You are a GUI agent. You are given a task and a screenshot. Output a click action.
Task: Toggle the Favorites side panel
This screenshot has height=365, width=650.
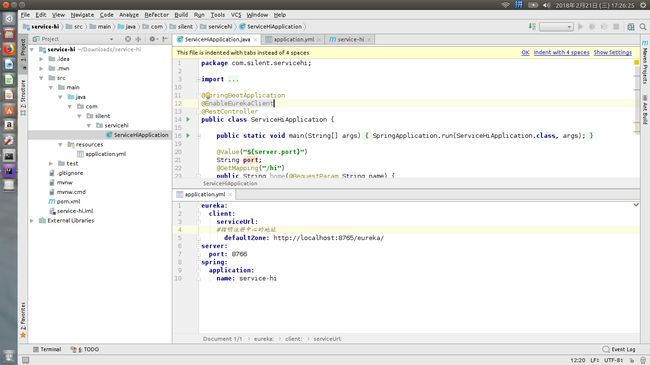[x=23, y=320]
